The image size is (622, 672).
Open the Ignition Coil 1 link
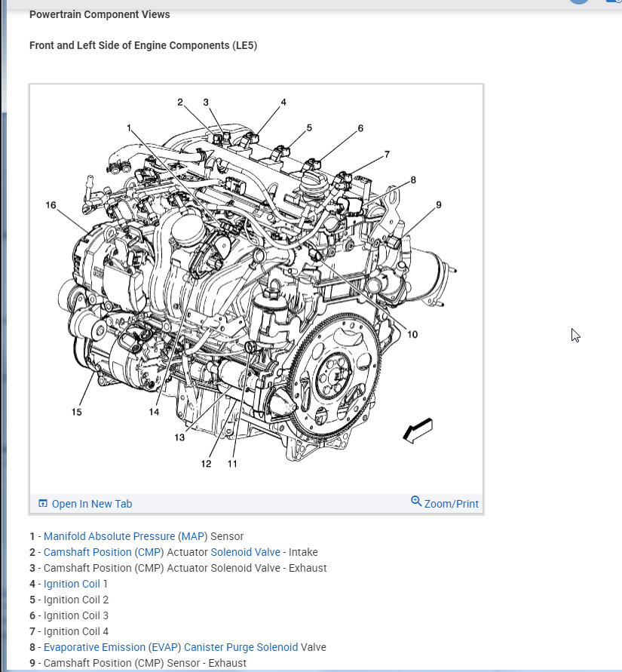(72, 584)
